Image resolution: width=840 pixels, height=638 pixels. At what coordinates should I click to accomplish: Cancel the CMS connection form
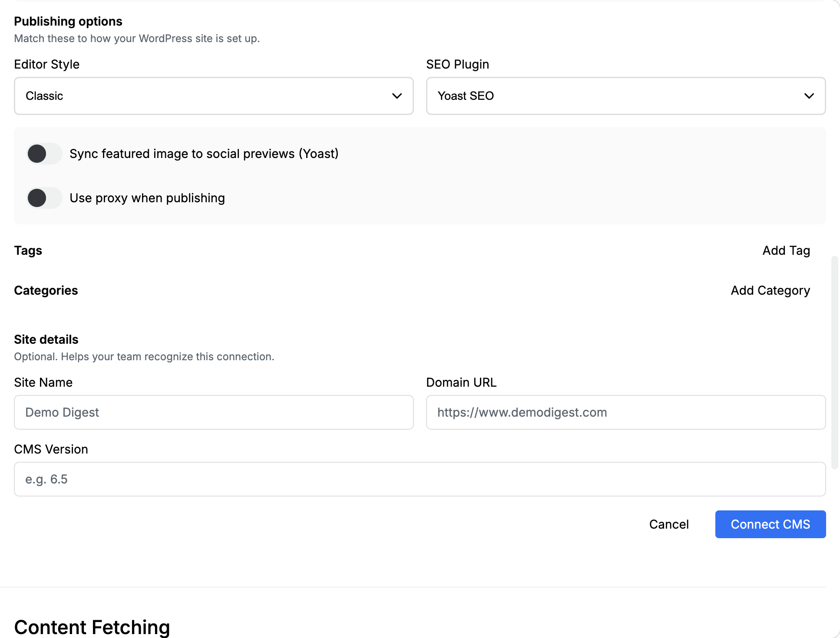coord(669,524)
